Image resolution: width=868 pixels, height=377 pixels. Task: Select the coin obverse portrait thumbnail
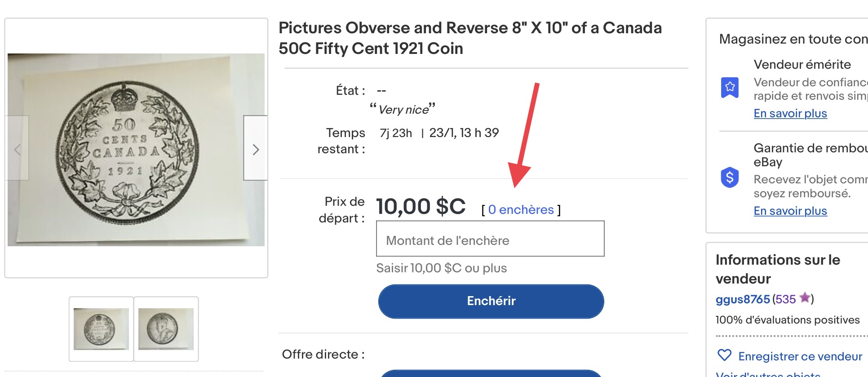(x=166, y=329)
